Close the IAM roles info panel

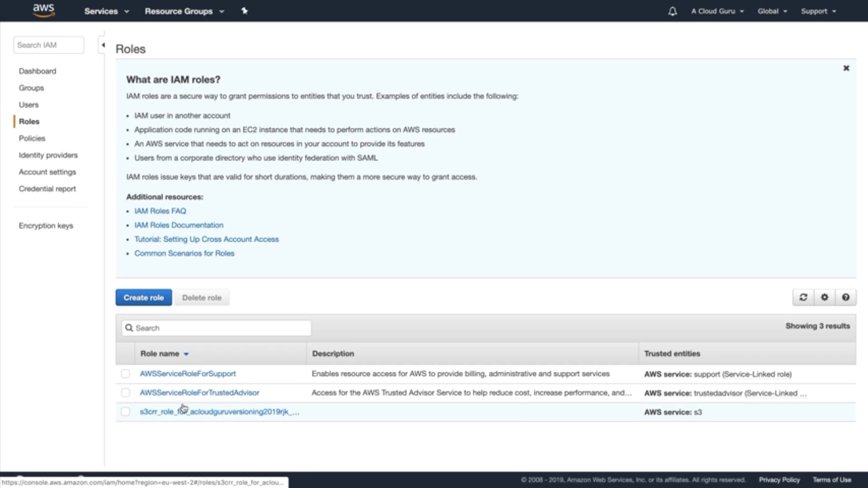pos(846,68)
